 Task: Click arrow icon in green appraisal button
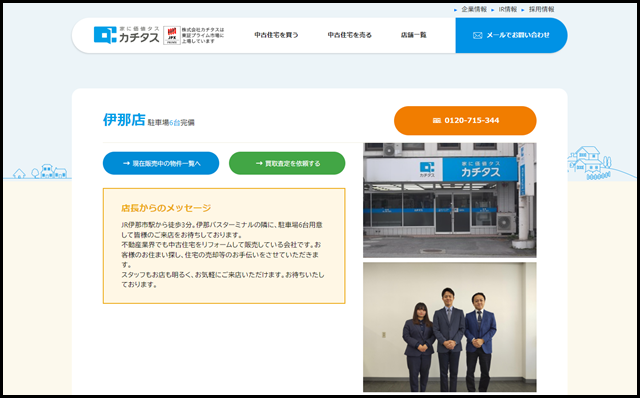coord(259,163)
